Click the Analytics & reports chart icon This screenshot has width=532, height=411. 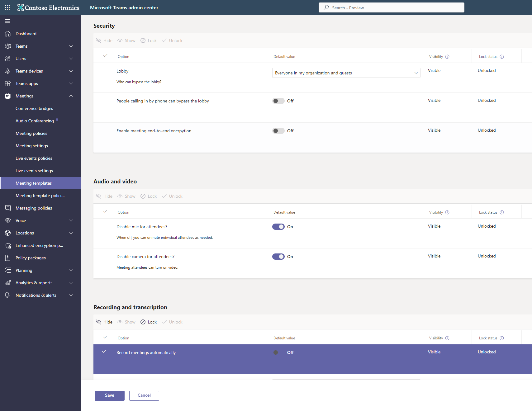pyautogui.click(x=8, y=283)
